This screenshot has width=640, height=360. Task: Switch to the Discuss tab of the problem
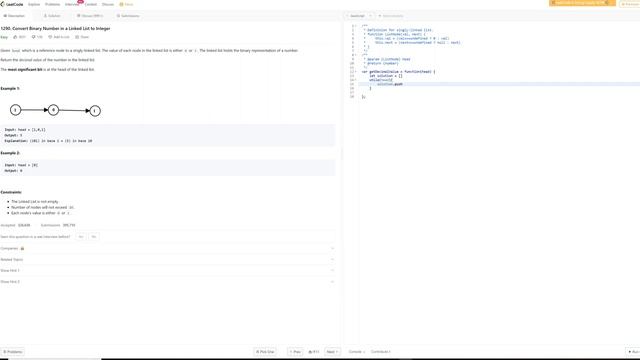pyautogui.click(x=90, y=16)
